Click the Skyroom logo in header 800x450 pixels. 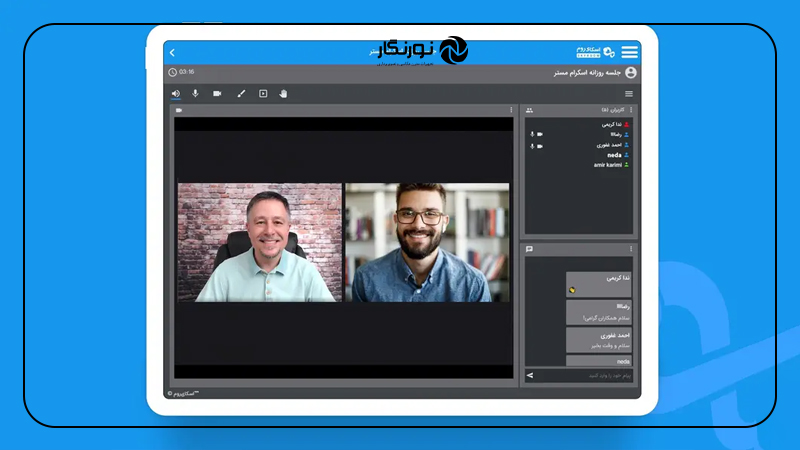[x=595, y=52]
